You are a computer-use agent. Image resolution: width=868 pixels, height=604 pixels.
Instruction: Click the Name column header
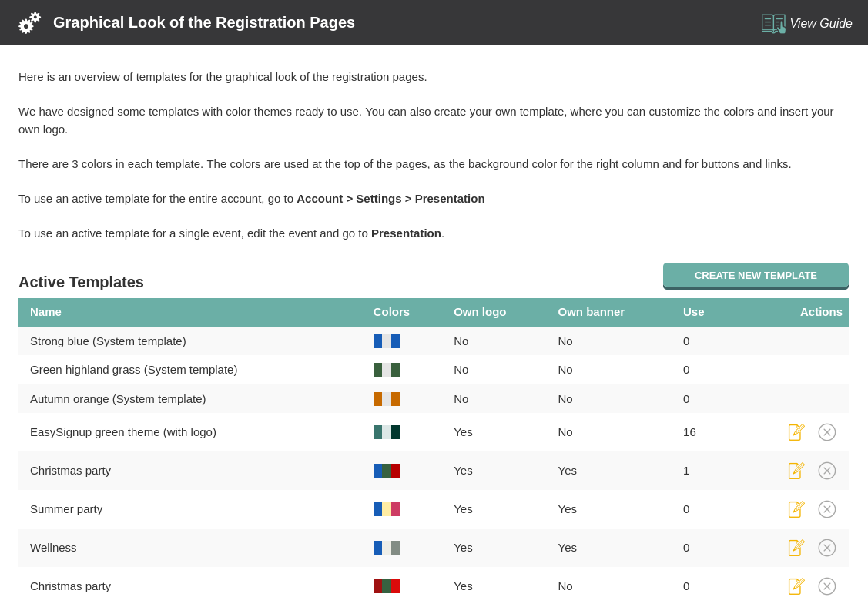click(45, 312)
